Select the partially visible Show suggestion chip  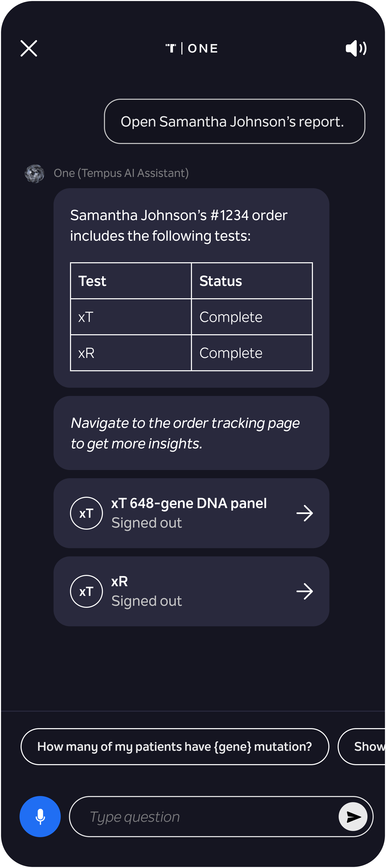[x=362, y=746]
